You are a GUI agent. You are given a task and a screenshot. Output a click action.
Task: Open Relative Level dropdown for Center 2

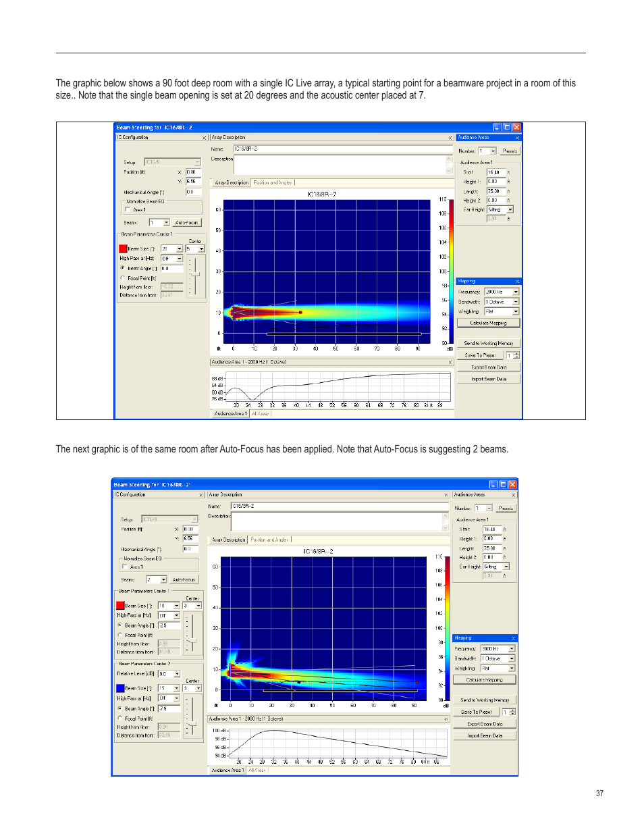177,674
